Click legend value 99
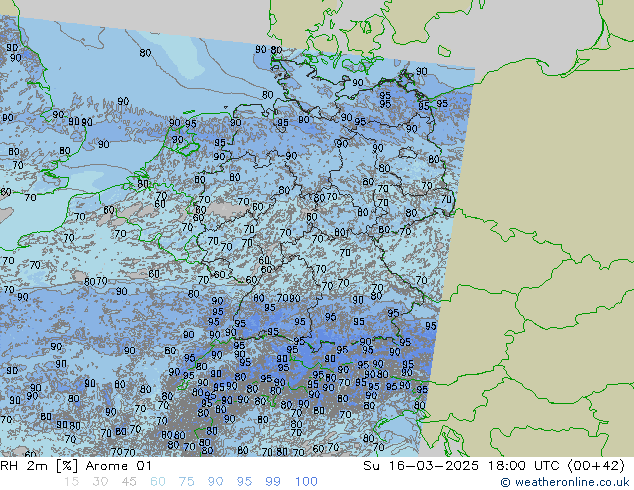Screen dimensions: 634x490 pos(273,482)
